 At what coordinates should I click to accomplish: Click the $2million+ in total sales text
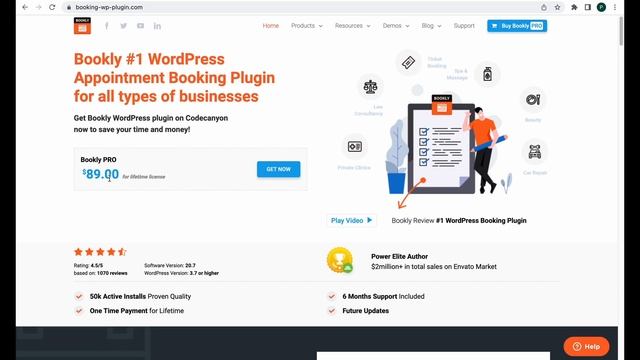click(434, 267)
